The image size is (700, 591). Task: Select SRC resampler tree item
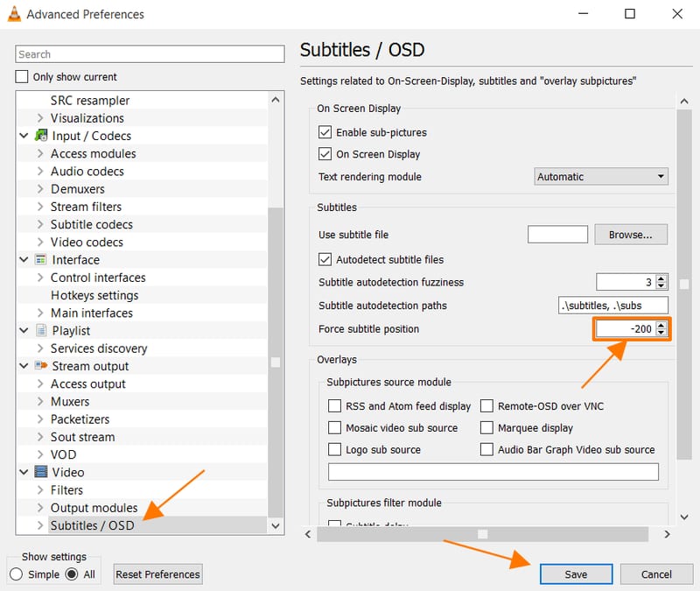90,101
